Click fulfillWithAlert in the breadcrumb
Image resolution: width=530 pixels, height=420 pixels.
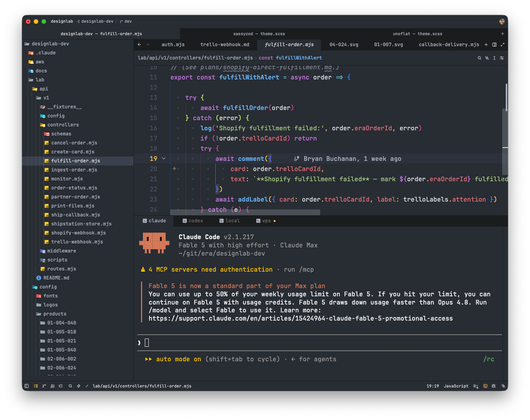(299, 58)
